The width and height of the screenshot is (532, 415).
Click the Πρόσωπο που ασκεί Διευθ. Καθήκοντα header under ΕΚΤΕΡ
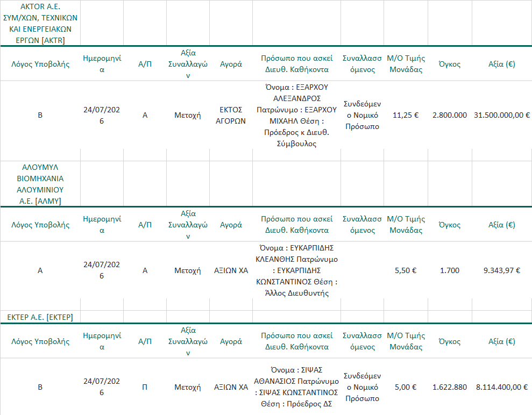click(296, 341)
